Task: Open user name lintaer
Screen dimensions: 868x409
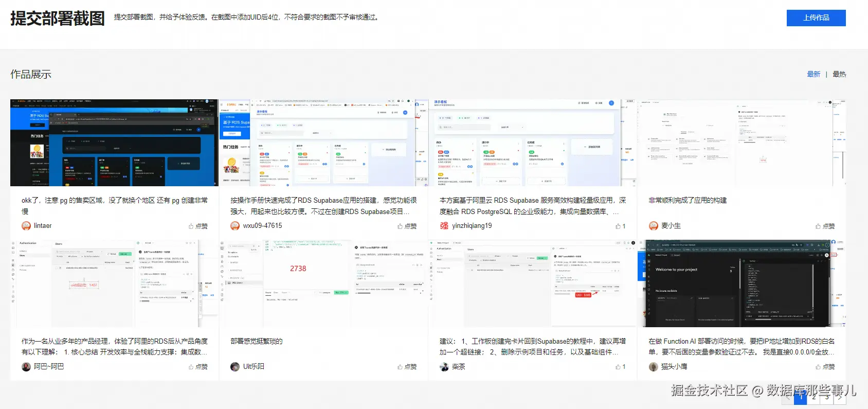Action: tap(43, 226)
